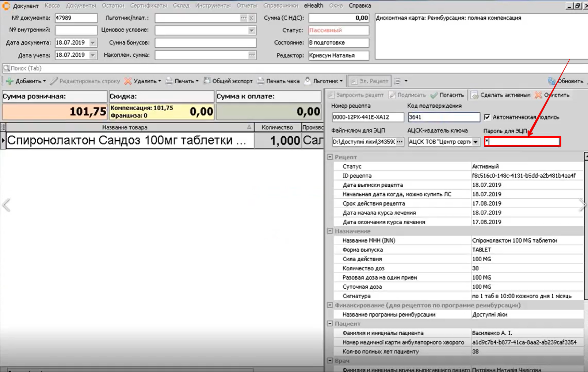The width and height of the screenshot is (588, 372).
Task: Click the Очистить clear icon
Action: [x=538, y=95]
